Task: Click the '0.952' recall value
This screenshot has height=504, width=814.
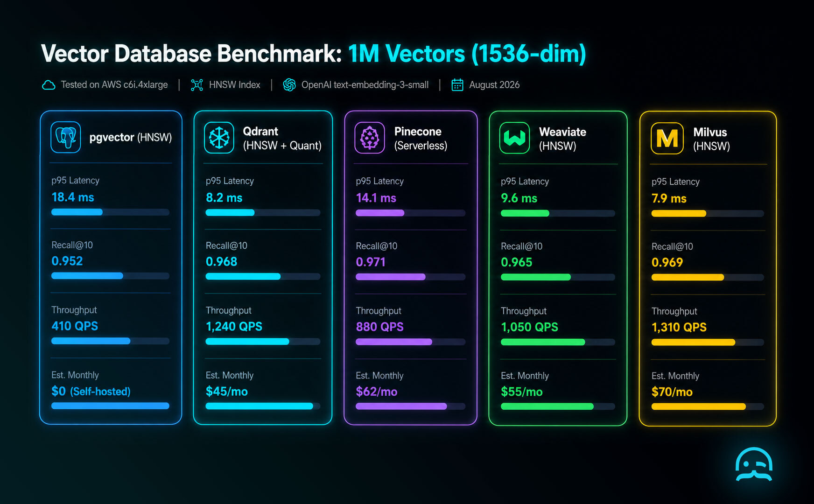Action: click(x=67, y=261)
